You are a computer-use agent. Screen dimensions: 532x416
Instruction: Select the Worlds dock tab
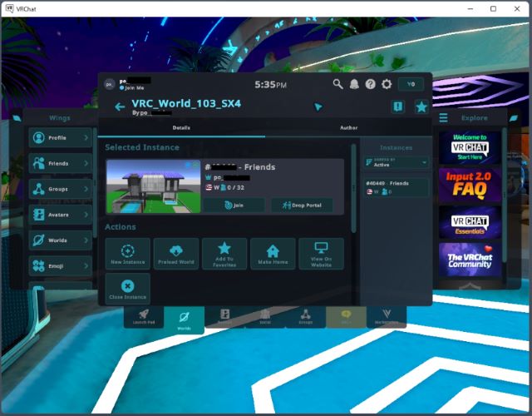point(184,319)
